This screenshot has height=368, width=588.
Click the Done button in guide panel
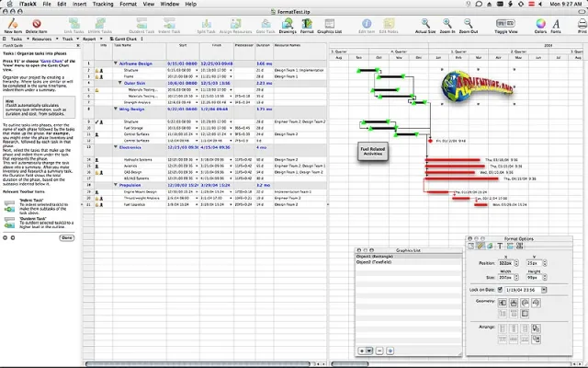(x=67, y=237)
